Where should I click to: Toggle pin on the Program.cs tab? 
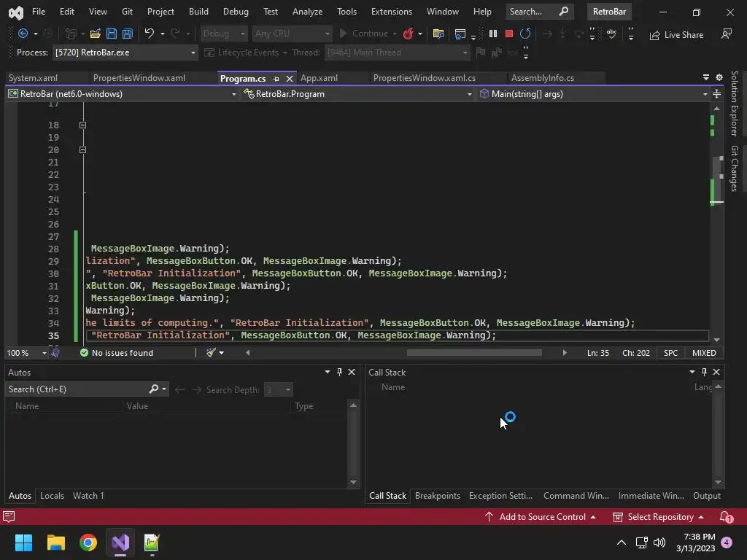[276, 79]
